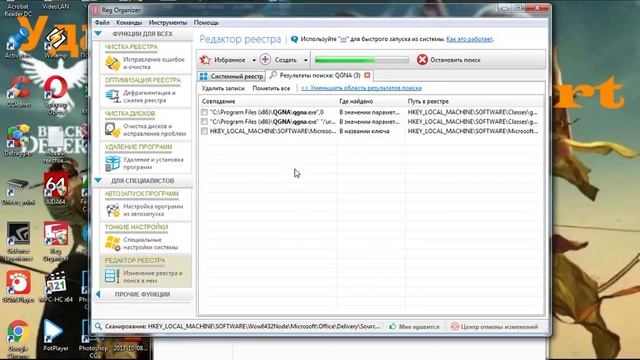This screenshot has height=360, width=640.
Task: Click the magnifier icon in status bar
Action: 98,326
